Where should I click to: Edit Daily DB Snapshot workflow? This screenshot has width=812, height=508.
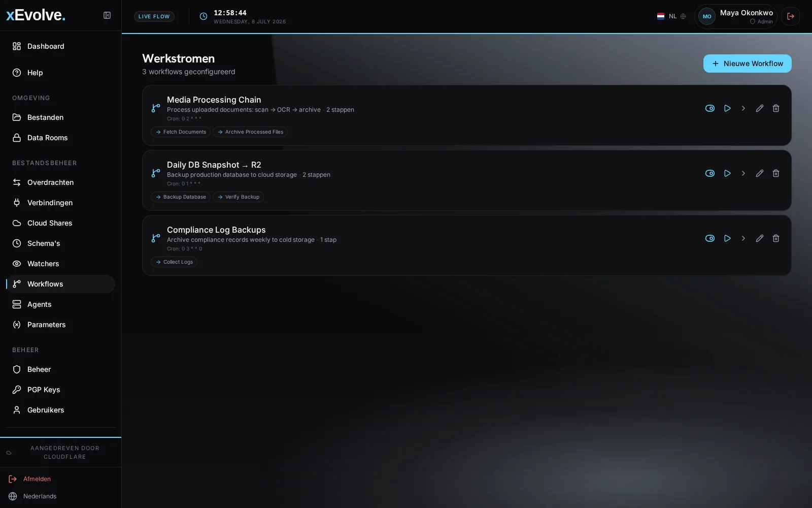pyautogui.click(x=760, y=173)
